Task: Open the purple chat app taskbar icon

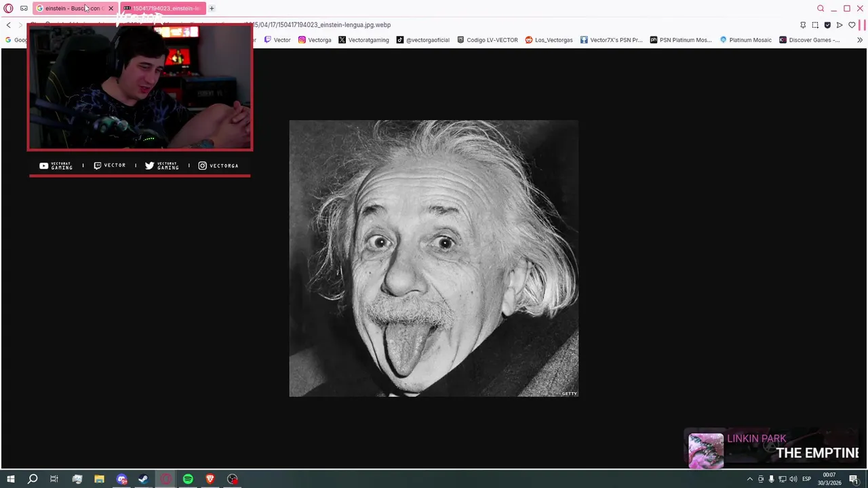Action: point(121,479)
